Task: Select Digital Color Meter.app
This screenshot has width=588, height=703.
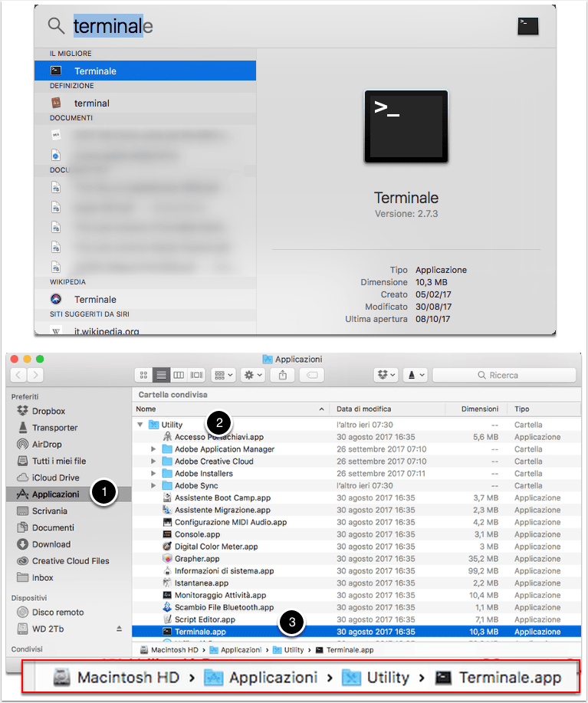Action: (356, 546)
